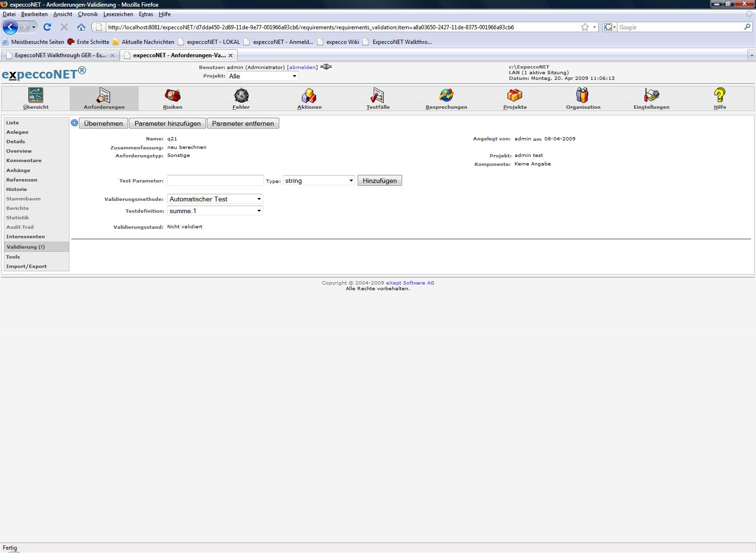756x553 pixels.
Task: Click the abmelden logout link
Action: tap(302, 67)
